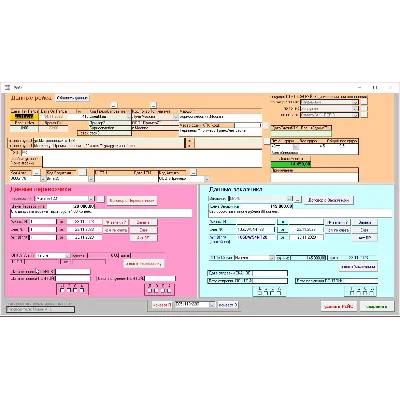This screenshot has width=400, height=400.
Task: Click the customer payment button in the cyan panel
Action: [358, 267]
